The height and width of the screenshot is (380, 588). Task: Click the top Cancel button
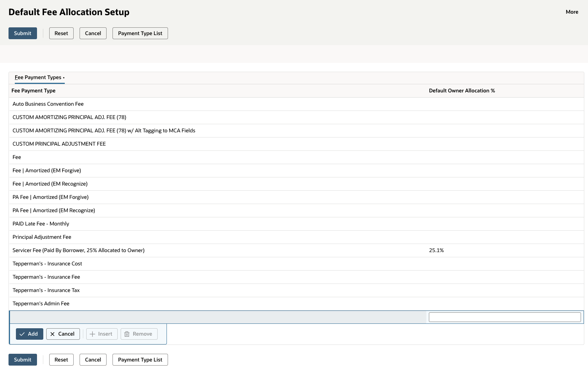tap(93, 33)
